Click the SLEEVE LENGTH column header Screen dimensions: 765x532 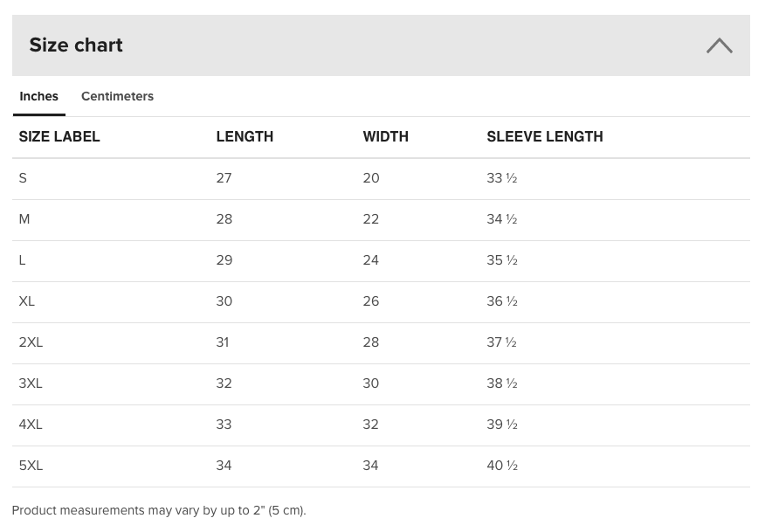544,136
